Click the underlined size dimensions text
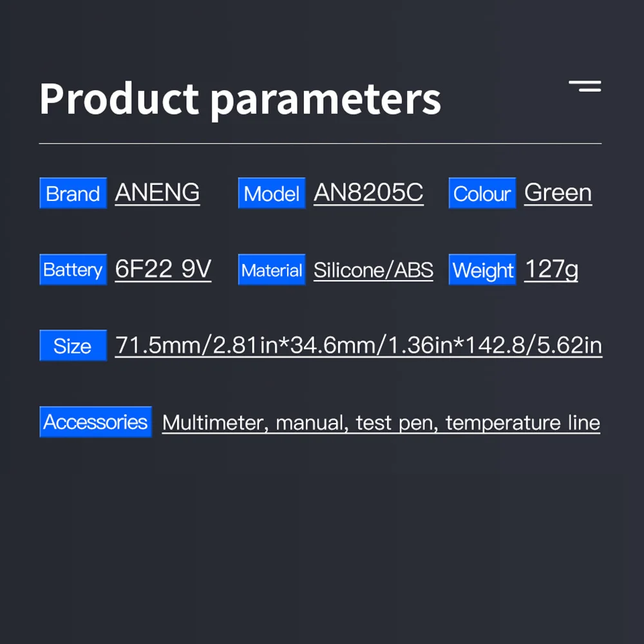The width and height of the screenshot is (644, 644). coord(358,346)
